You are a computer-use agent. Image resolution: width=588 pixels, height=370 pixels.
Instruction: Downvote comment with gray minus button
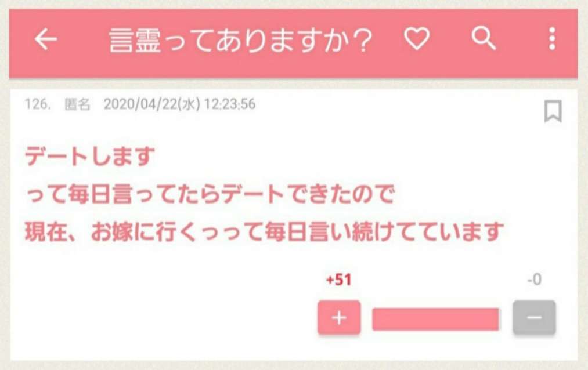point(534,317)
